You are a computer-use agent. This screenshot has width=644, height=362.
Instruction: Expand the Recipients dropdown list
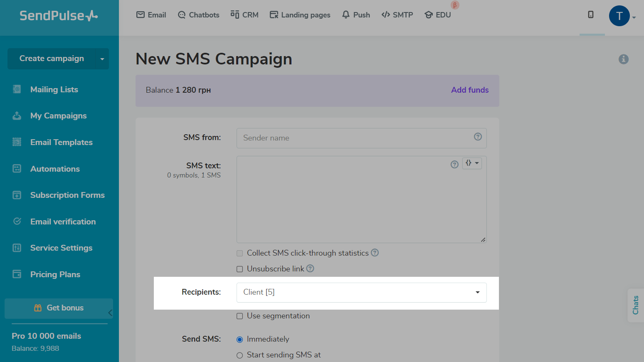click(x=477, y=292)
